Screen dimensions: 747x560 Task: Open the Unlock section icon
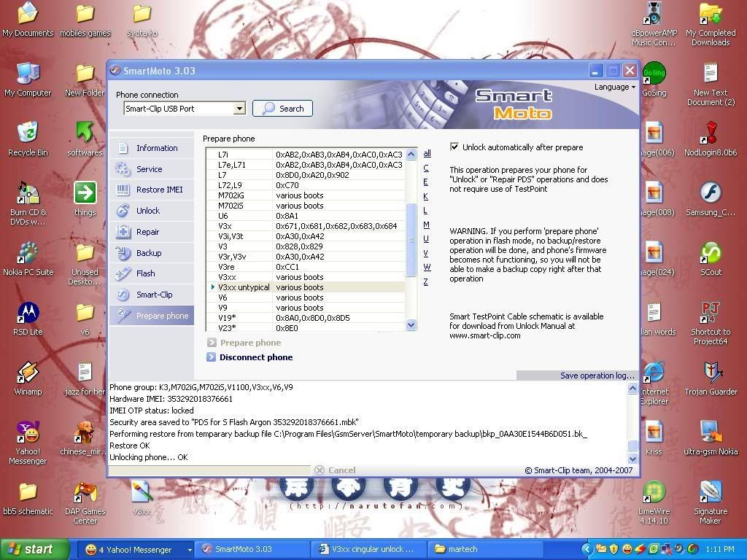[123, 211]
